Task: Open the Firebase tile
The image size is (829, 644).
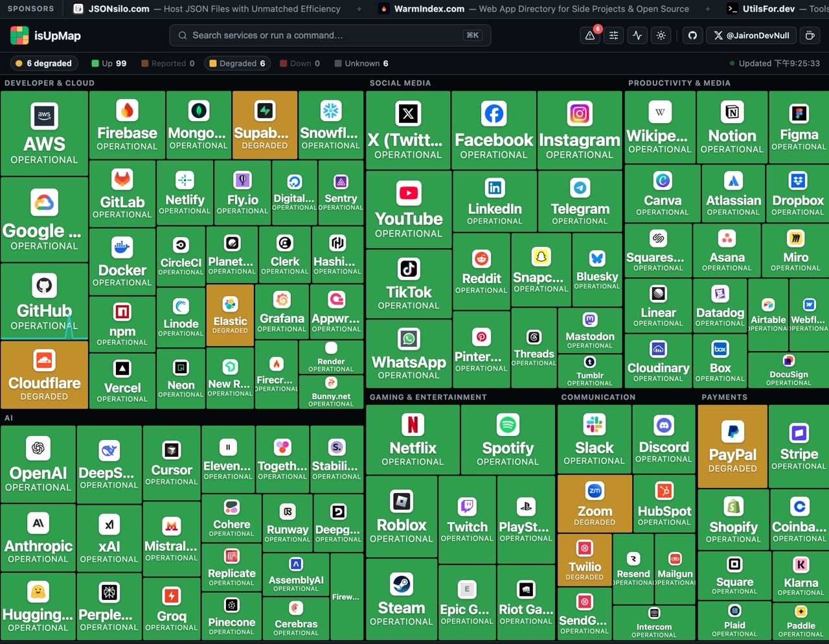Action: 127,125
